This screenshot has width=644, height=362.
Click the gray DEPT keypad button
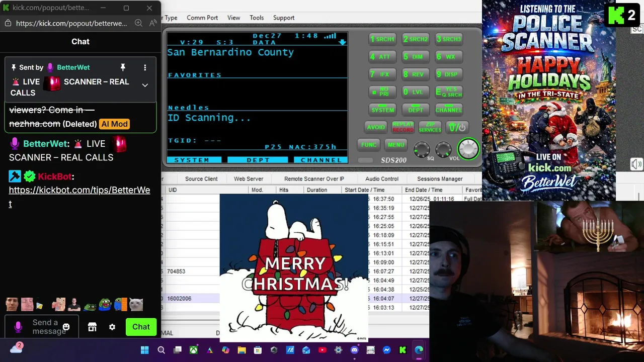pyautogui.click(x=416, y=110)
